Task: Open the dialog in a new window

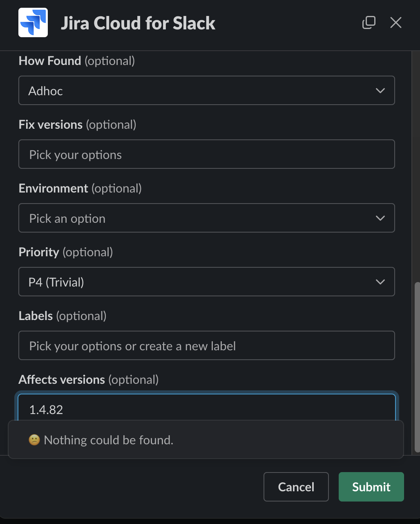Action: click(369, 22)
